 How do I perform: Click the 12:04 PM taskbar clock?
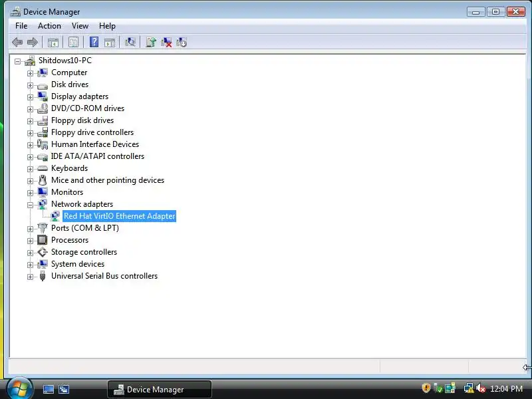pyautogui.click(x=506, y=389)
